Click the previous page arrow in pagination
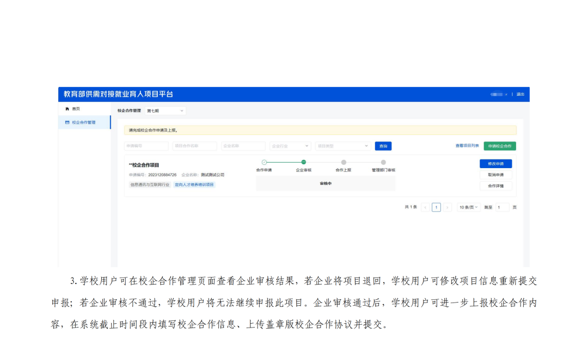 (x=425, y=207)
